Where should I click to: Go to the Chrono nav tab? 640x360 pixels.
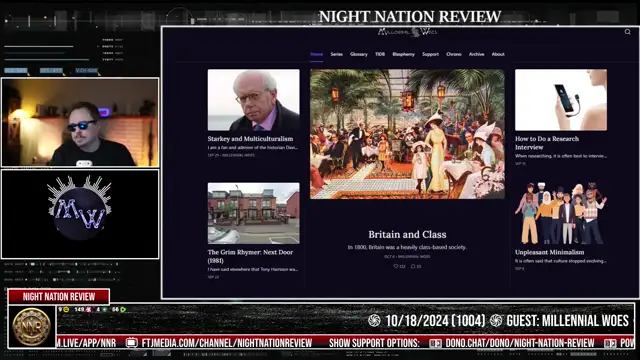(453, 54)
